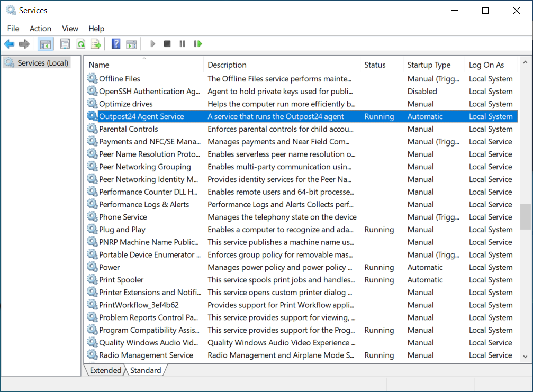Click the Refresh toolbar icon

(x=80, y=44)
